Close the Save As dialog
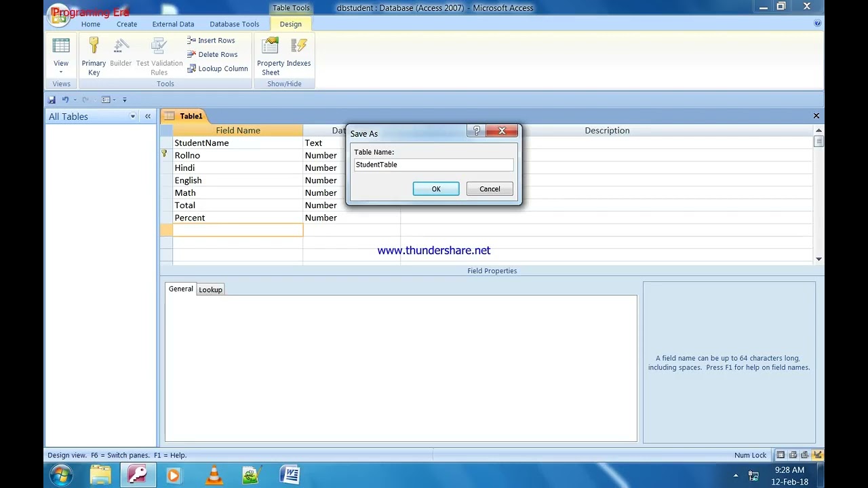The height and width of the screenshot is (488, 868). (502, 131)
